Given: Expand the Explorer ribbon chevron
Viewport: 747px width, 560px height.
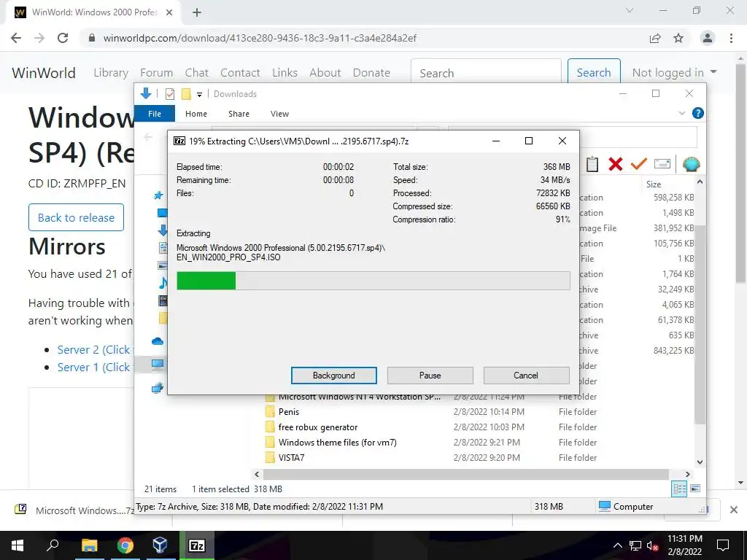Looking at the screenshot, I should click(x=682, y=113).
